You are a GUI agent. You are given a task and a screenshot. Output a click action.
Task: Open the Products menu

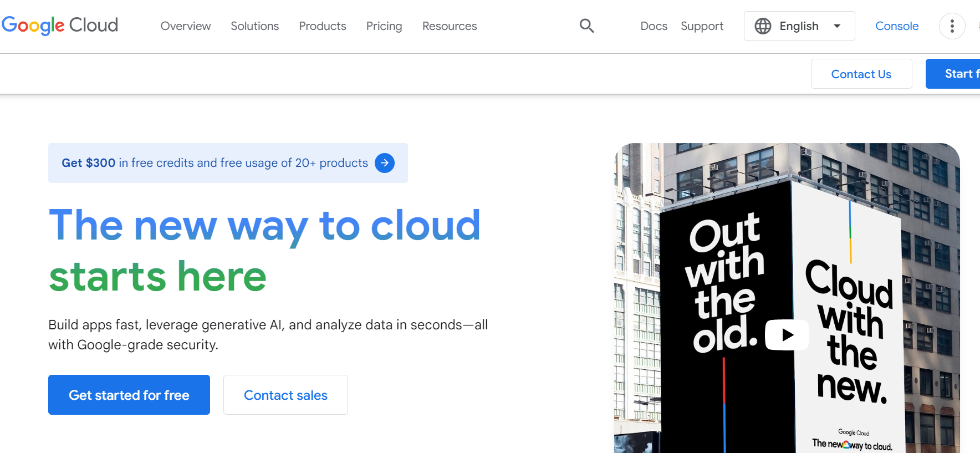coord(323,26)
